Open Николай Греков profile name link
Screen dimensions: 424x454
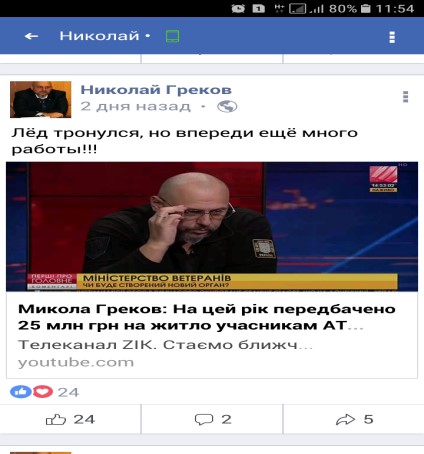tap(156, 90)
